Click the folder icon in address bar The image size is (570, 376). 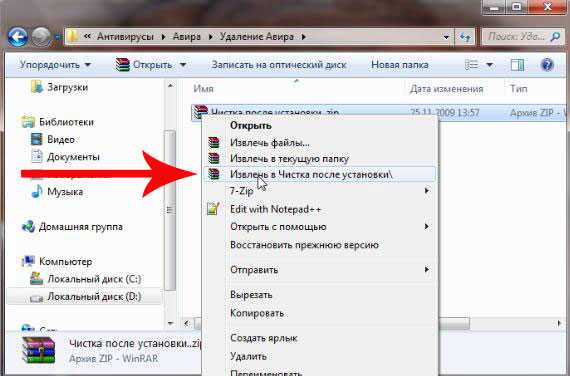click(x=73, y=36)
